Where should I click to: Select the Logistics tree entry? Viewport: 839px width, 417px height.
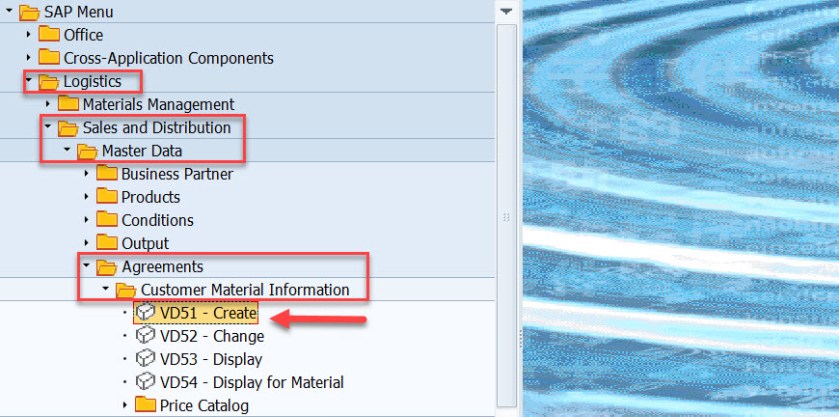point(93,81)
